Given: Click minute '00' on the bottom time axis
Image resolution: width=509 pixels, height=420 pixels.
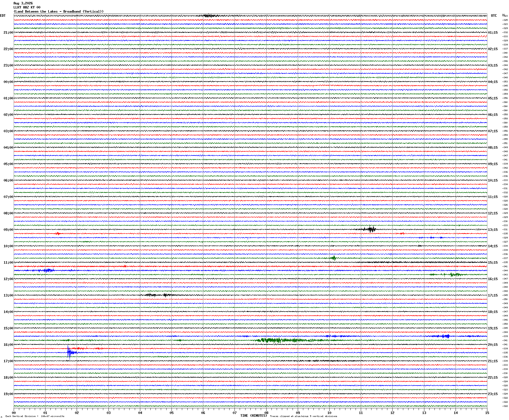Looking at the screenshot, I should pyautogui.click(x=14, y=413).
